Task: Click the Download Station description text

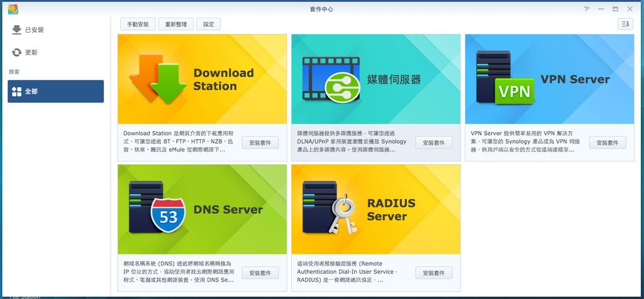Action: (178, 141)
